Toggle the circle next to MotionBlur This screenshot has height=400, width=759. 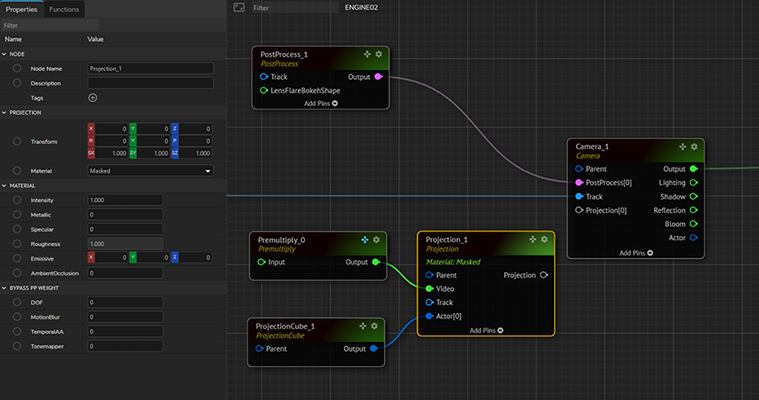click(17, 317)
